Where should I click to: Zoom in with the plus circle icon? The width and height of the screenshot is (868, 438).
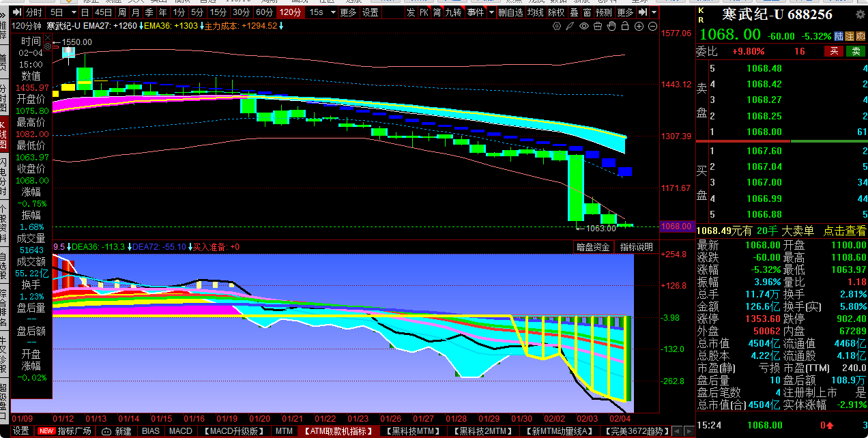(x=639, y=26)
